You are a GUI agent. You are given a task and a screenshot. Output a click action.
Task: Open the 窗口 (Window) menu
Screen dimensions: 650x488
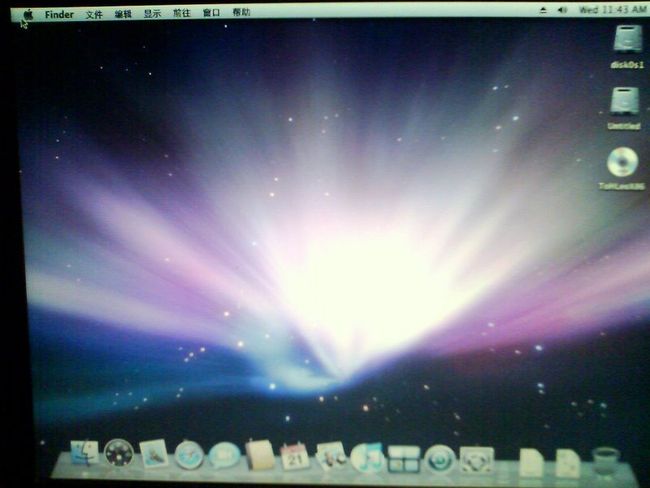211,13
